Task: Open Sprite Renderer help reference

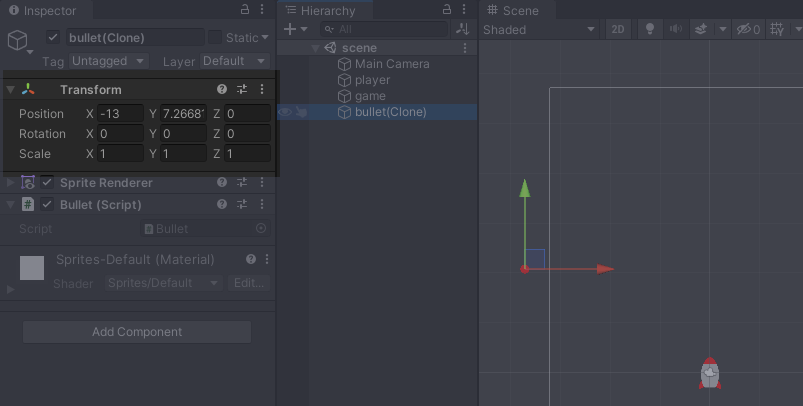Action: pos(222,182)
